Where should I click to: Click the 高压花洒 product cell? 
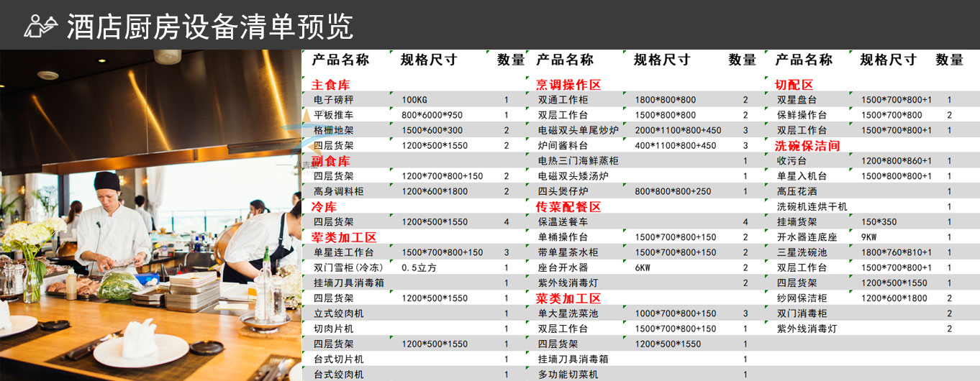pyautogui.click(x=797, y=191)
